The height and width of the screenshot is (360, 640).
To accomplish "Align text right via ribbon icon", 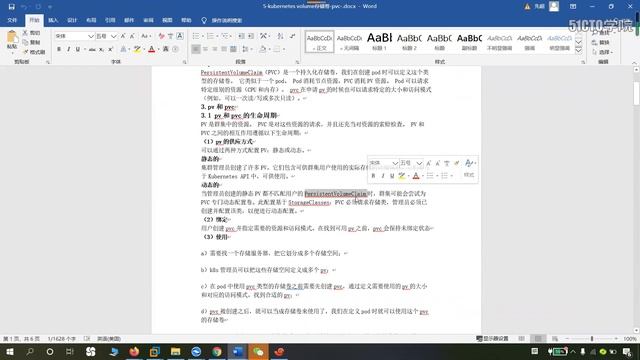I will pos(215,49).
